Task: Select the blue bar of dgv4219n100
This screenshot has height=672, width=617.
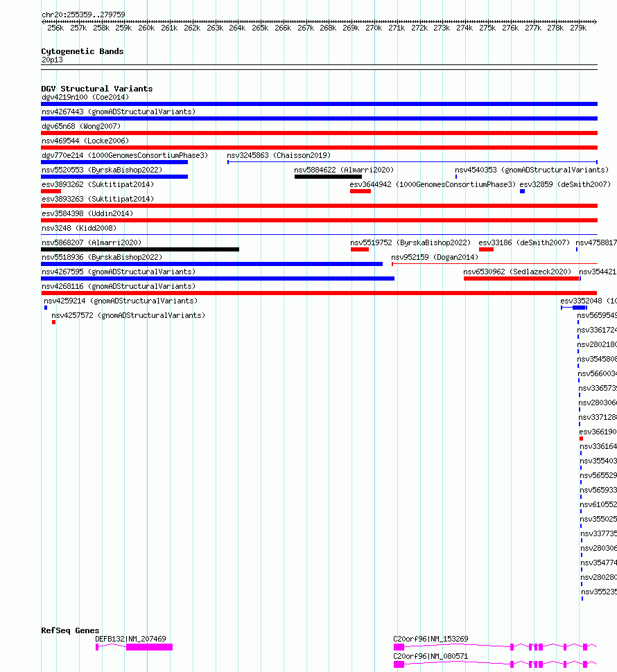Action: [319, 104]
